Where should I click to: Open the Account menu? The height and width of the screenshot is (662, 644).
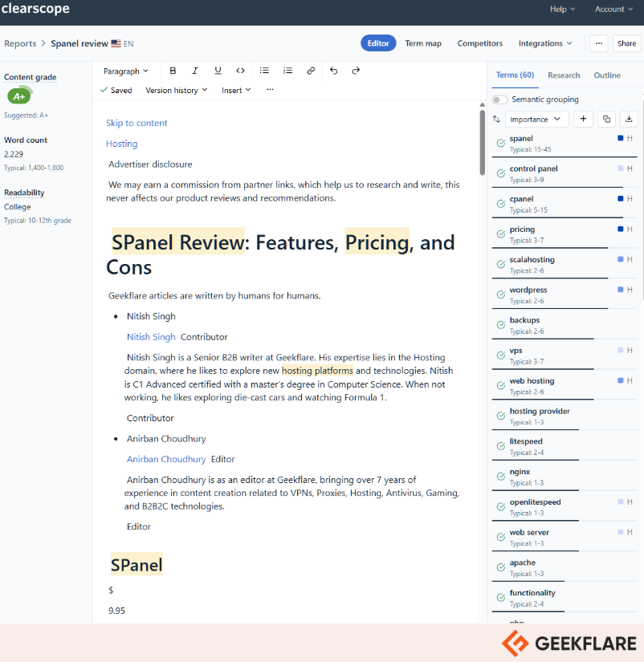[x=613, y=9]
